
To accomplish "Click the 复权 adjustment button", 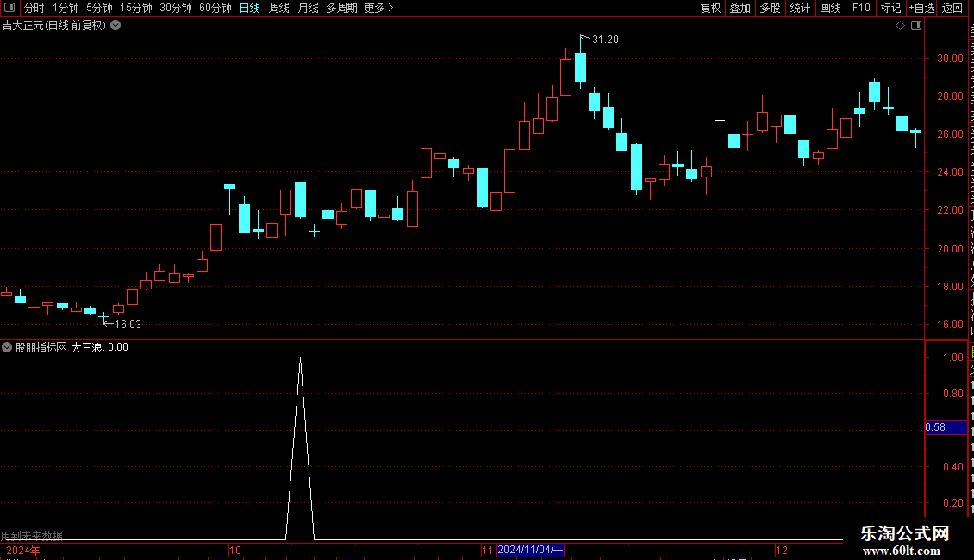I will click(710, 8).
